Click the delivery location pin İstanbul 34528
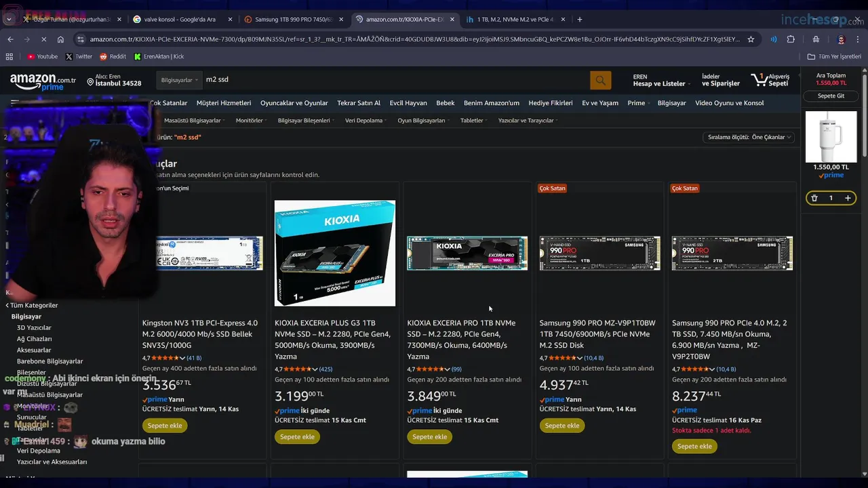Image resolution: width=868 pixels, height=488 pixels. pos(114,80)
